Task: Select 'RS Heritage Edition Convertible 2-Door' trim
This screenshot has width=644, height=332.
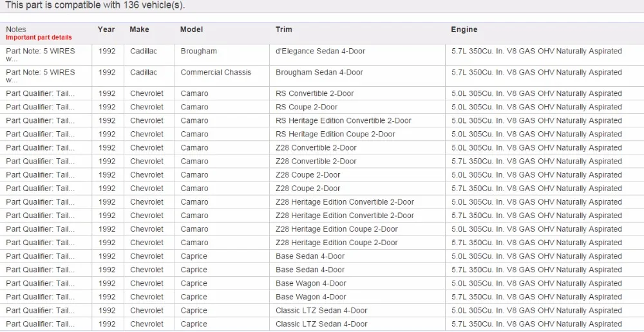Action: (343, 121)
